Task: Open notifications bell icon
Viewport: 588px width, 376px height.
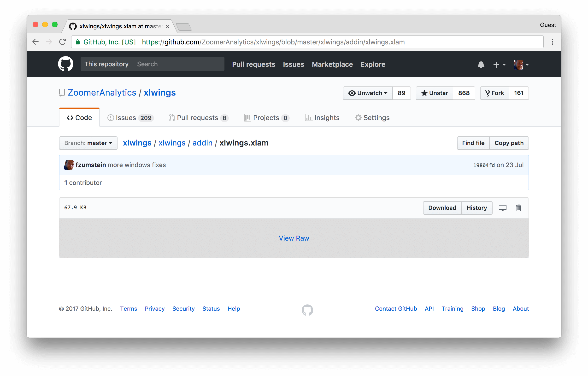Action: (x=481, y=65)
